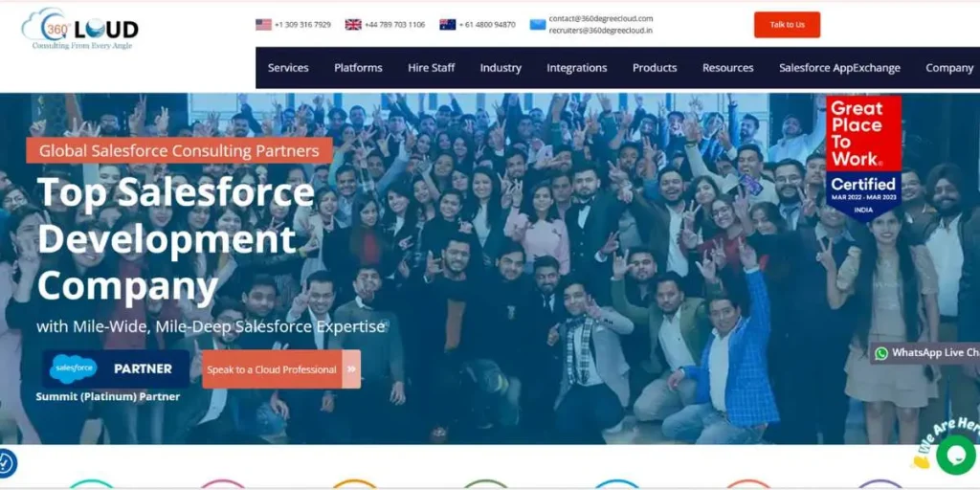The image size is (980, 490).
Task: Click the Australian flag icon
Action: click(x=448, y=24)
